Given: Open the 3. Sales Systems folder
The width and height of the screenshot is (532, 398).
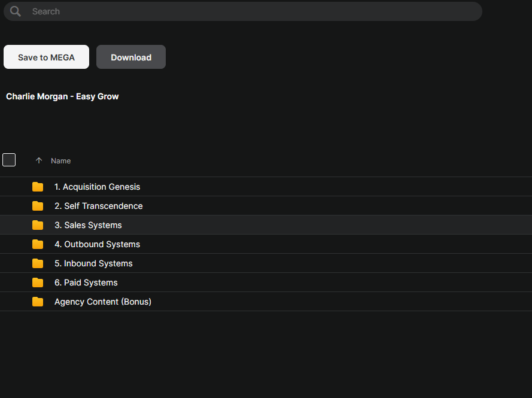Looking at the screenshot, I should coord(88,225).
